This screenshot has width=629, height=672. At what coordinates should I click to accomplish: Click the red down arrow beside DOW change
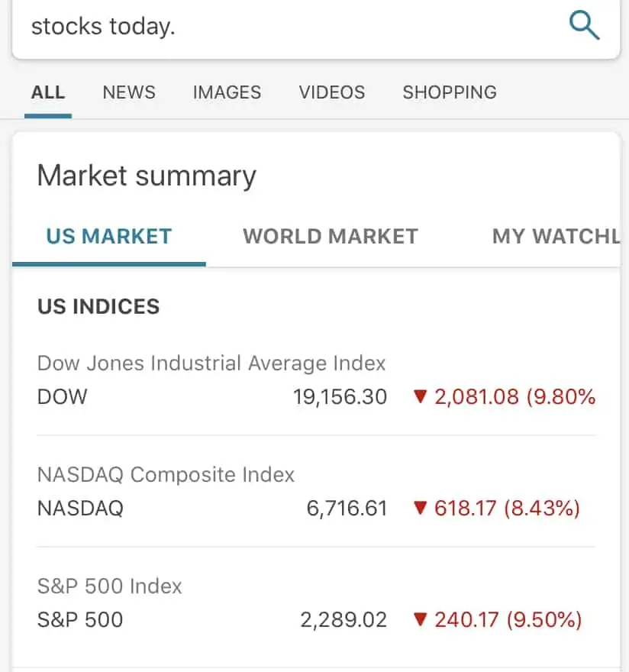421,396
